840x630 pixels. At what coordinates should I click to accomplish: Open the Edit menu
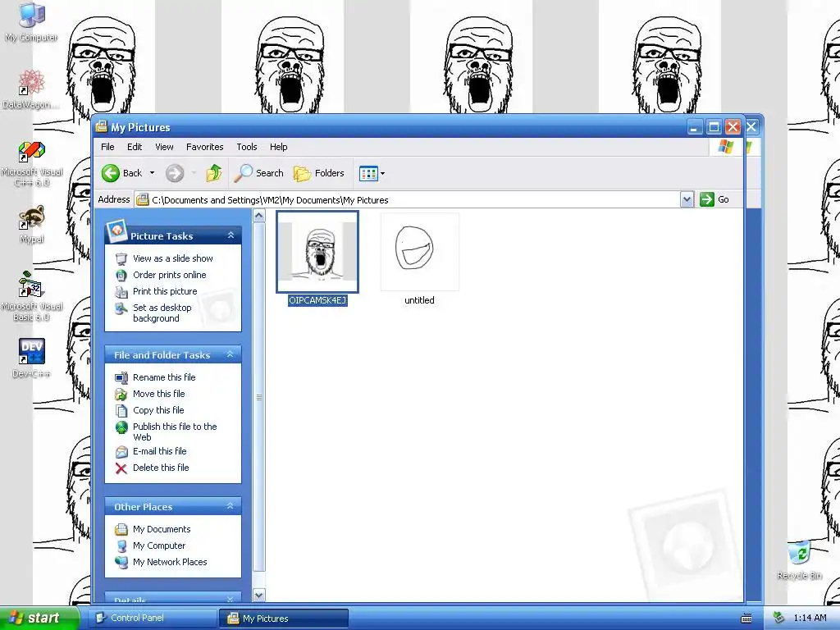135,147
